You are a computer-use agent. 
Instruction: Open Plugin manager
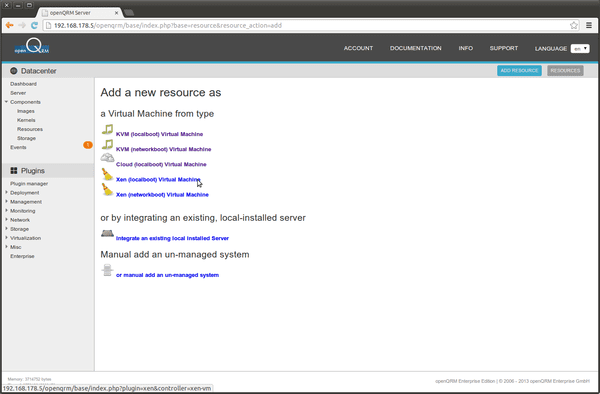29,184
